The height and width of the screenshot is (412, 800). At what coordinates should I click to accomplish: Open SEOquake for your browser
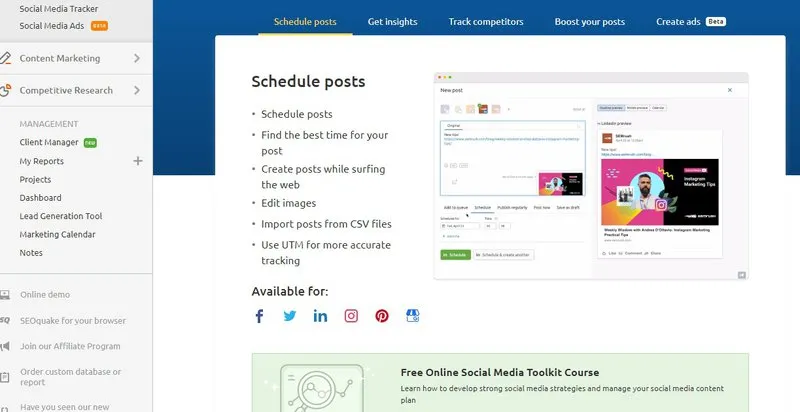(x=73, y=321)
